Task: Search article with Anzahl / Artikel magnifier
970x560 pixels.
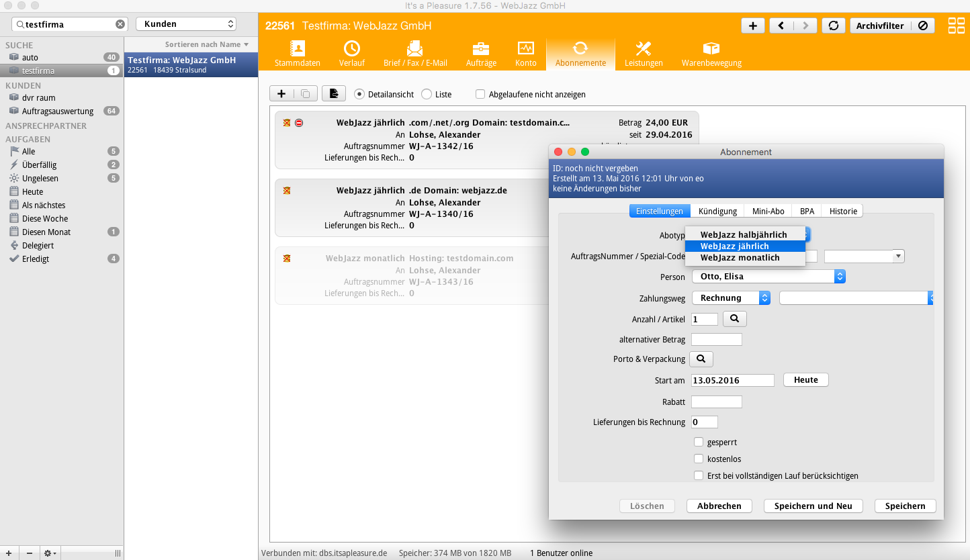Action: pos(734,319)
